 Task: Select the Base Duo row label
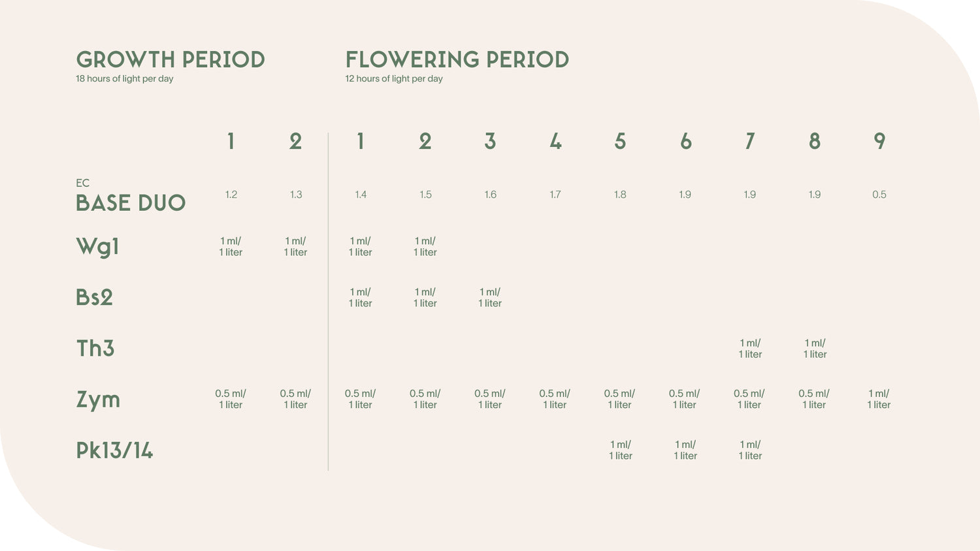click(x=131, y=203)
